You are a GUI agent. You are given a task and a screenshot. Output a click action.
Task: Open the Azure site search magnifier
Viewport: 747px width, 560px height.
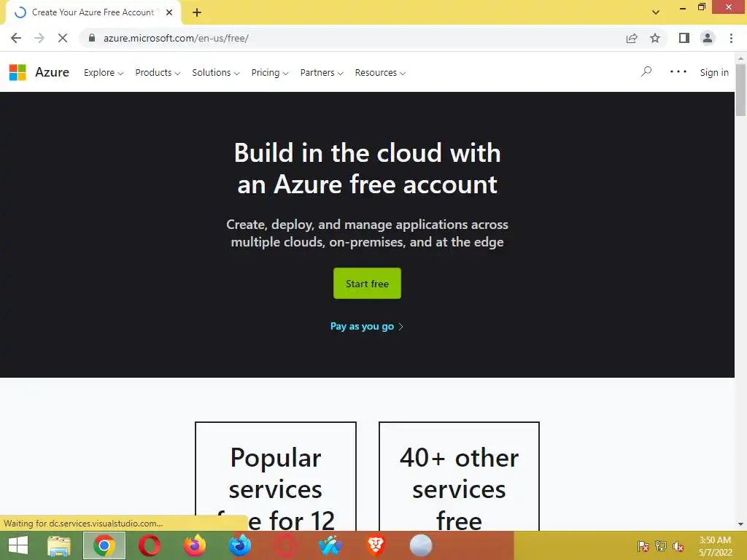[646, 72]
